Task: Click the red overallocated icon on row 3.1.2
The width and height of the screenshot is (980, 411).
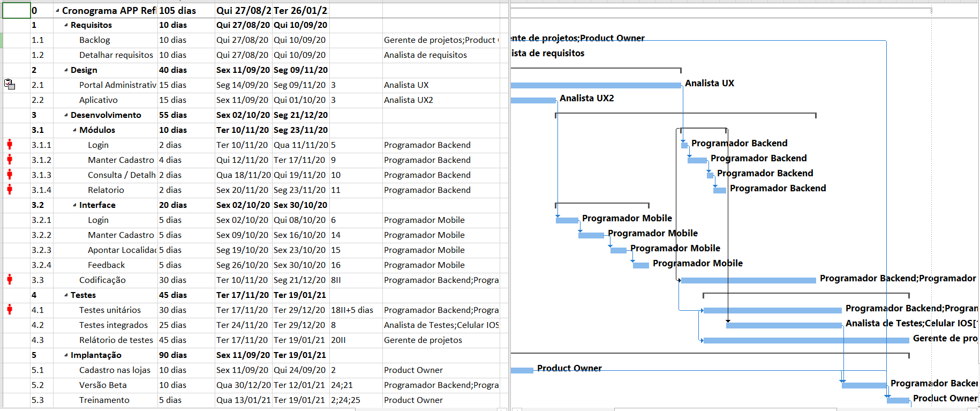Action: coord(10,159)
